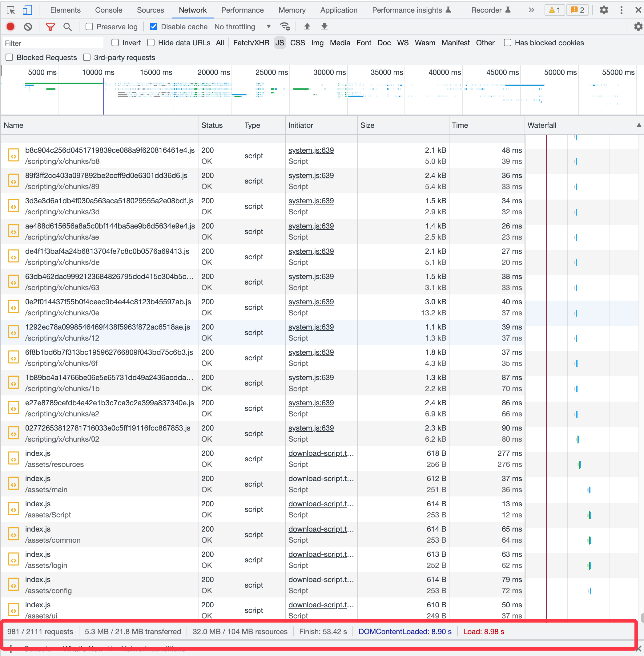Open system.js:639 initiator link in first row

pyautogui.click(x=311, y=150)
